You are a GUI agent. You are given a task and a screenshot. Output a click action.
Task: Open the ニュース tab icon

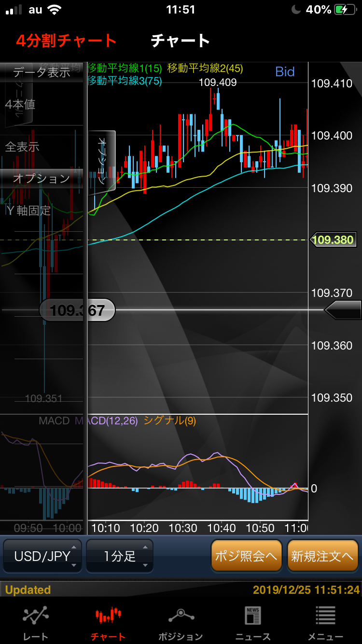point(253,616)
